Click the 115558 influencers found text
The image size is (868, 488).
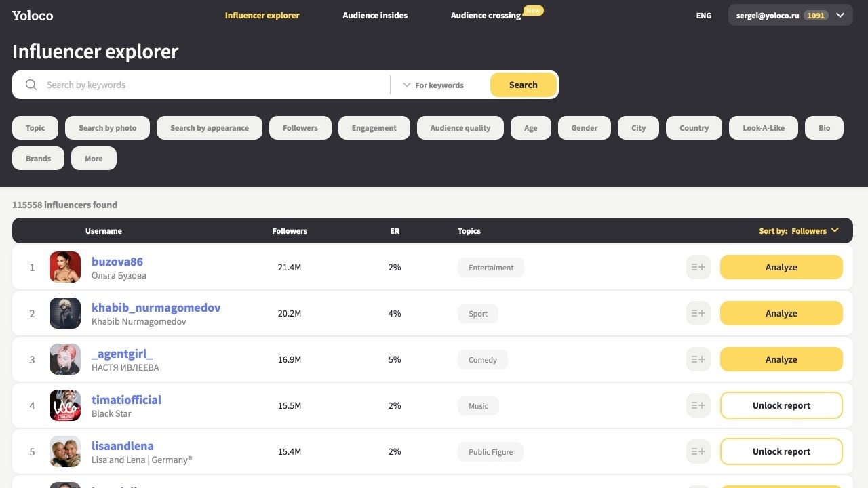64,205
